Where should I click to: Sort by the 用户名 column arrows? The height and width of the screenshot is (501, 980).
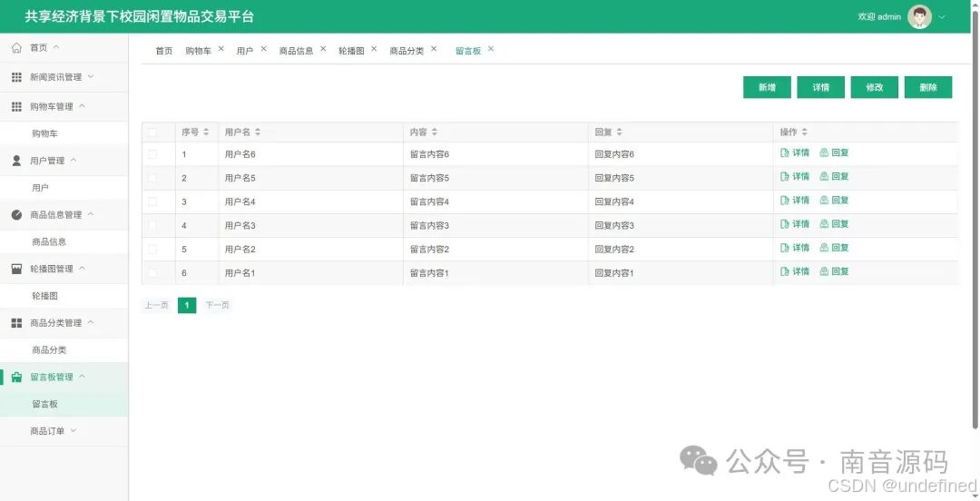(x=258, y=132)
